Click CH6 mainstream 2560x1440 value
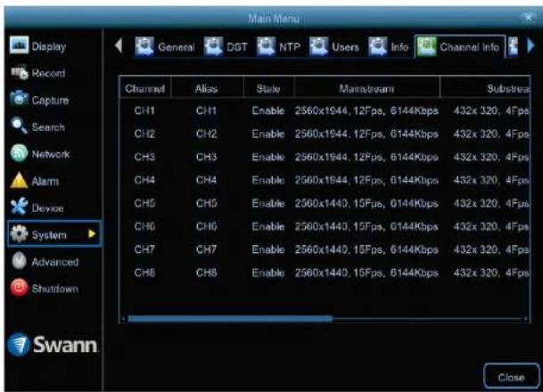 point(366,226)
